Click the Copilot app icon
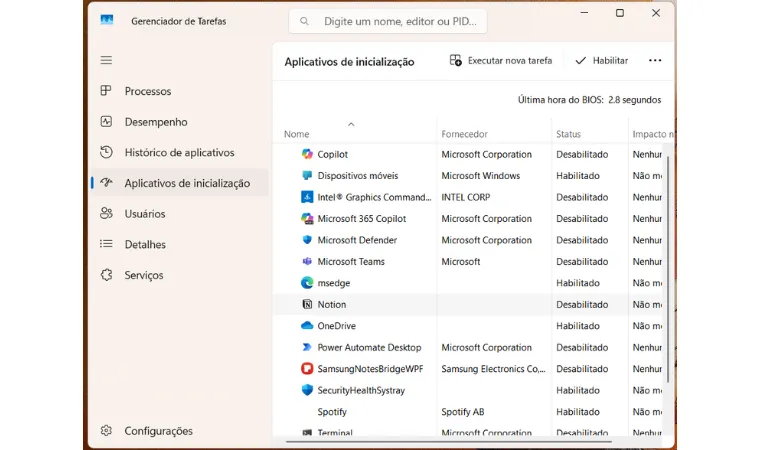Screen dimensions: 760x450 coord(307,154)
